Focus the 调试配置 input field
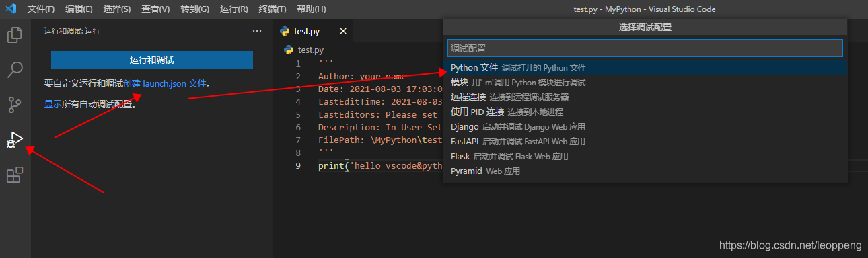 pyautogui.click(x=645, y=48)
